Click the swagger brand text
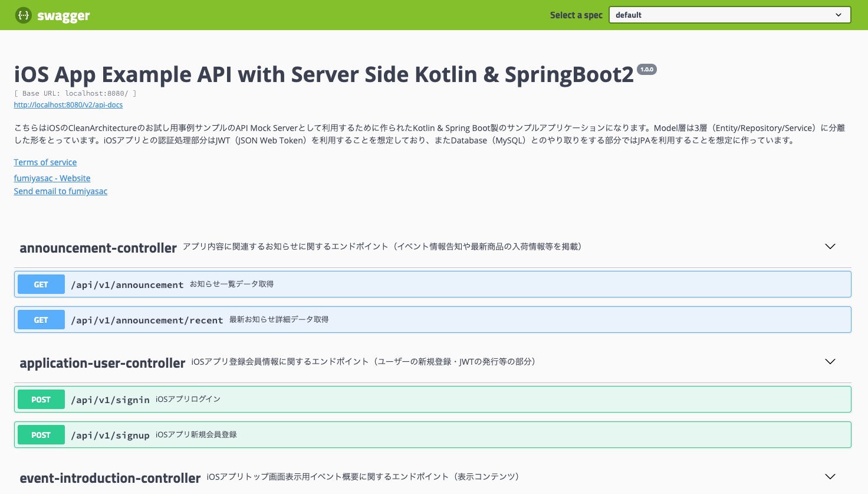Viewport: 868px width, 494px height. click(64, 16)
